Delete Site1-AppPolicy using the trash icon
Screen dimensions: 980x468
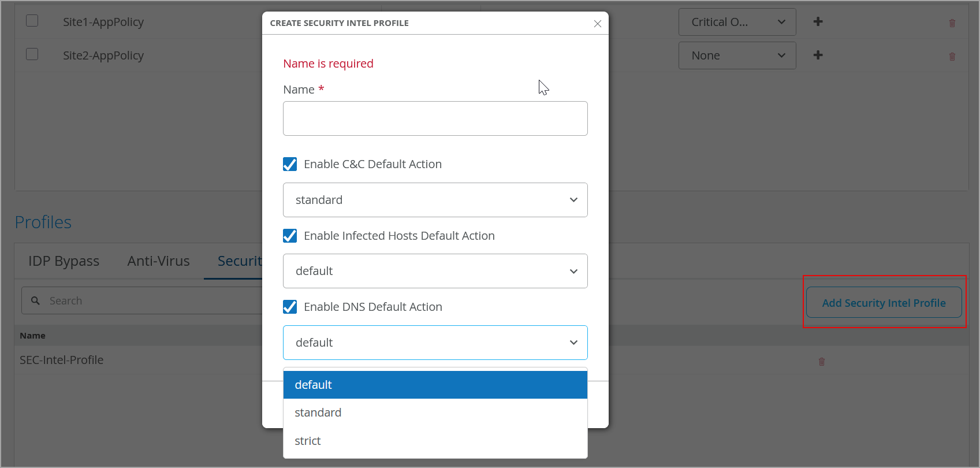click(x=952, y=23)
